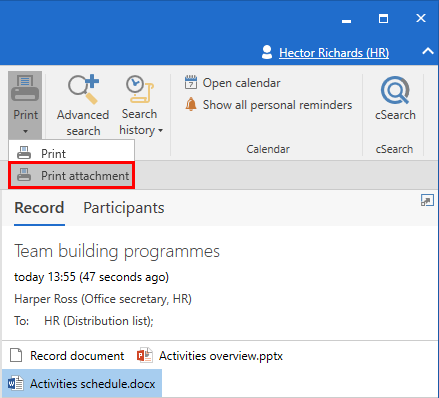The image size is (439, 398).
Task: Click the Team building programmes title
Action: click(117, 251)
